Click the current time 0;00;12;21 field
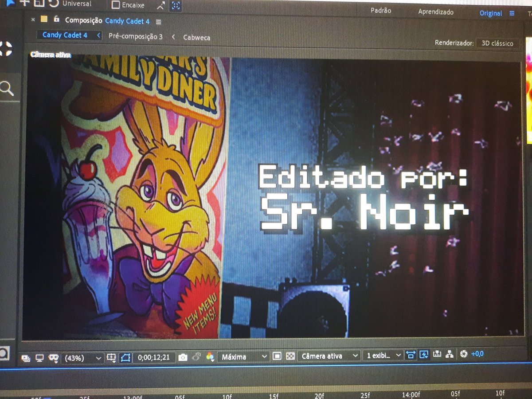The height and width of the screenshot is (399, 532). 154,357
